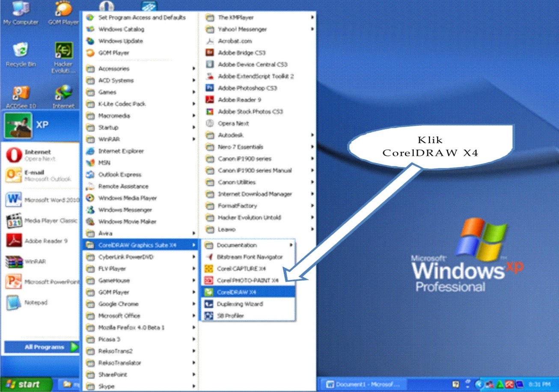The width and height of the screenshot is (559, 392).
Task: Open Document1 Microsoft Word taskbar button
Action: click(364, 384)
